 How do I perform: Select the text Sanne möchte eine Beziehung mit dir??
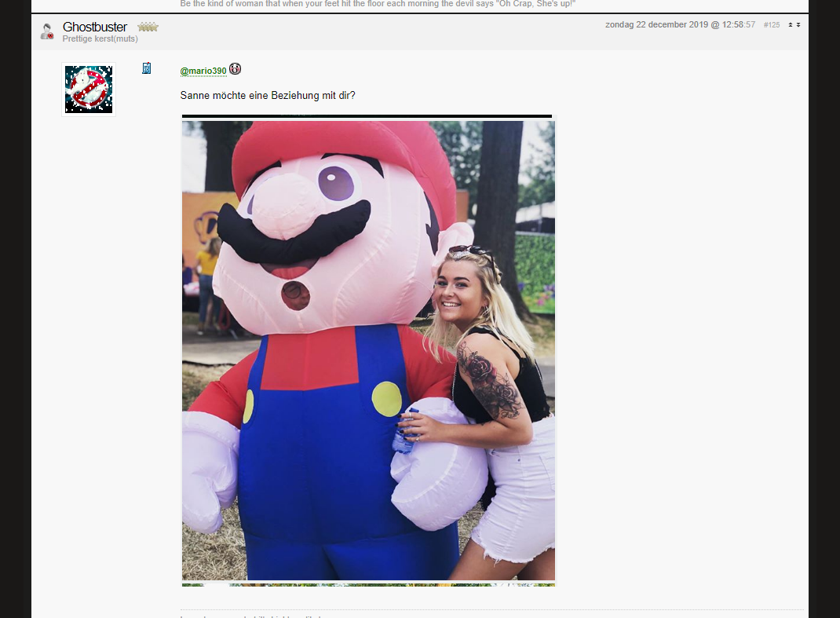coord(268,95)
